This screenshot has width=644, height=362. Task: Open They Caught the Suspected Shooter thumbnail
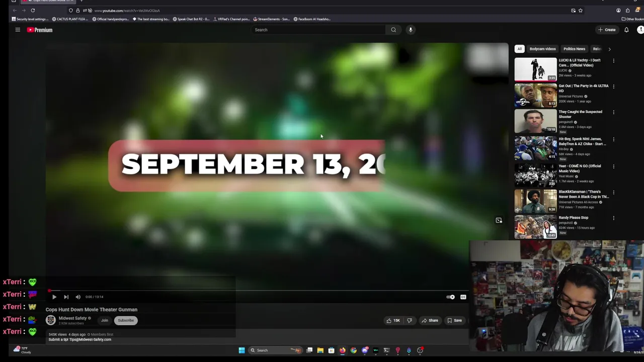point(535,121)
